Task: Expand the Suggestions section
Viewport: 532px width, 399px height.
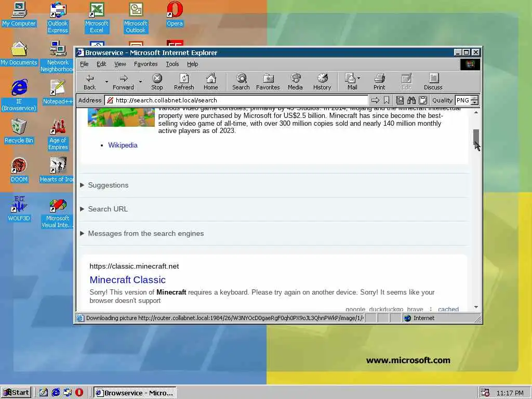Action: 105,185
